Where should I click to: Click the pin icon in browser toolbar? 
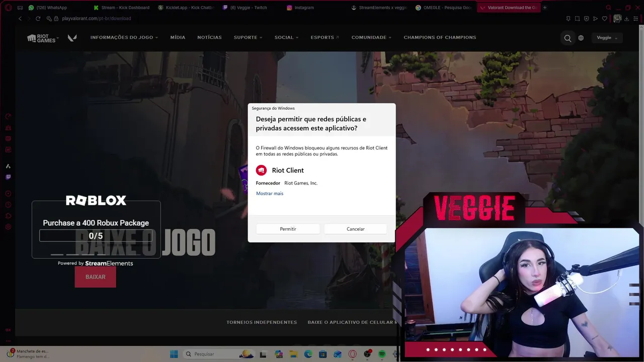[x=569, y=19]
